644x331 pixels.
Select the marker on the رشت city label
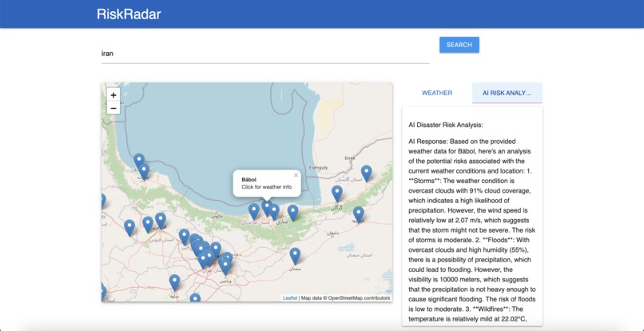pyautogui.click(x=144, y=171)
